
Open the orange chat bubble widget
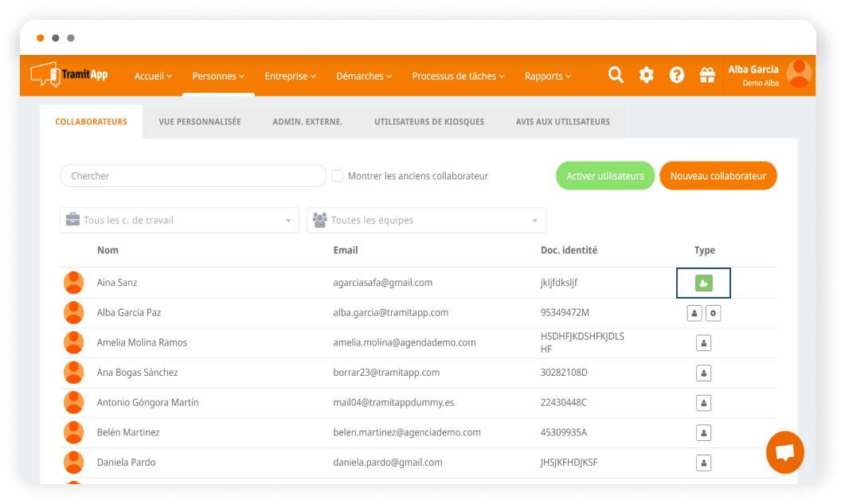(x=784, y=452)
